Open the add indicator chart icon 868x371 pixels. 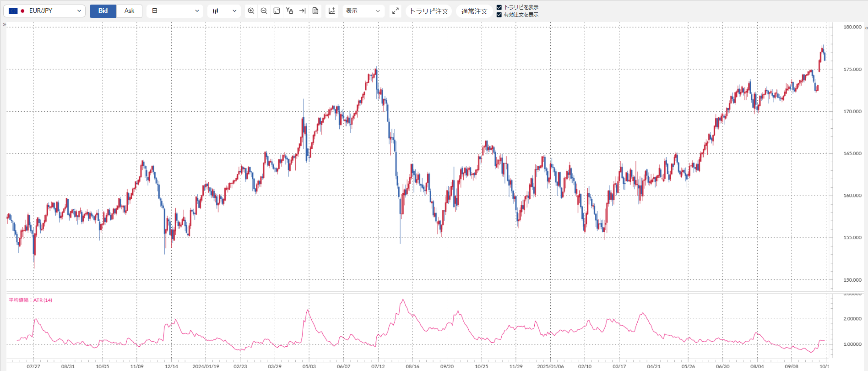pyautogui.click(x=332, y=11)
